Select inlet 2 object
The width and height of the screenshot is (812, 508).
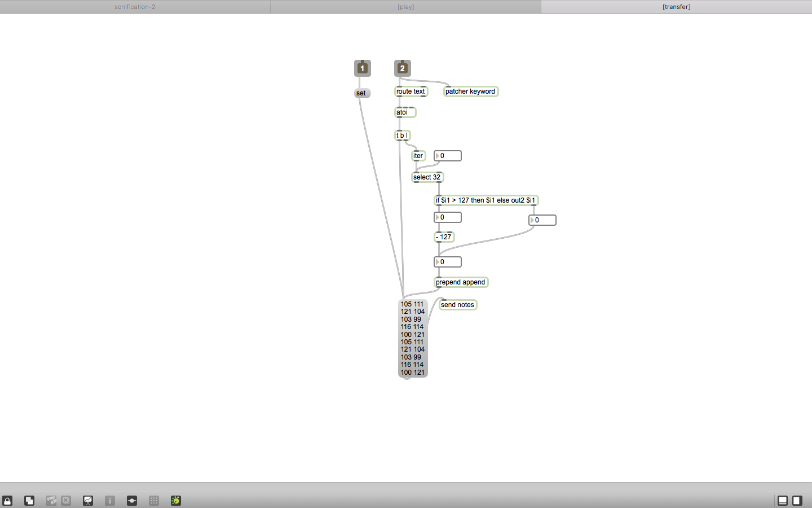click(402, 68)
